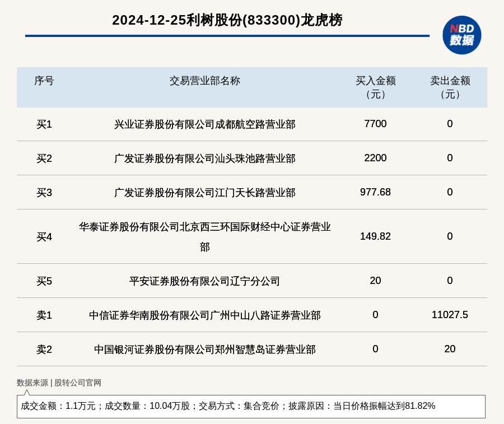Image resolution: width=504 pixels, height=424 pixels.
Task: Select 中国银河证券郑州智慧岛证券营业部
Action: coord(205,349)
